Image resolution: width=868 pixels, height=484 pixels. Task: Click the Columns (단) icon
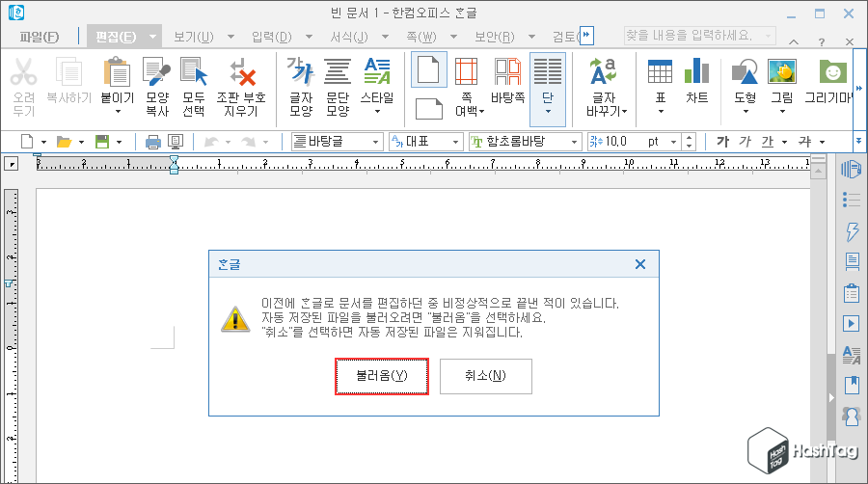pos(548,72)
